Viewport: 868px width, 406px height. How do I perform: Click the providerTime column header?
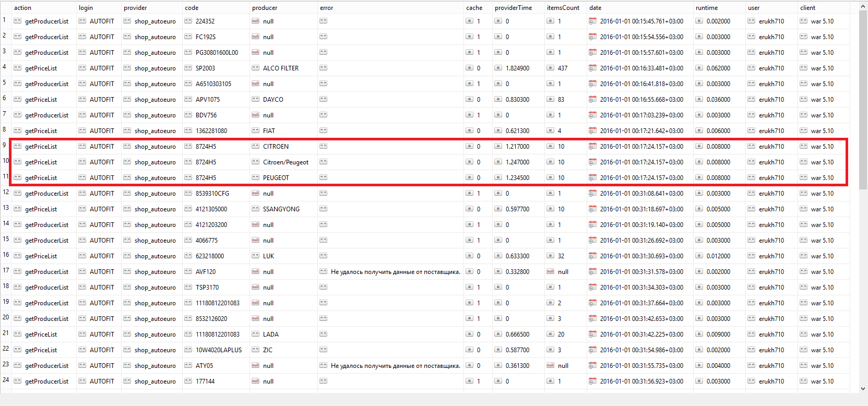tap(513, 8)
